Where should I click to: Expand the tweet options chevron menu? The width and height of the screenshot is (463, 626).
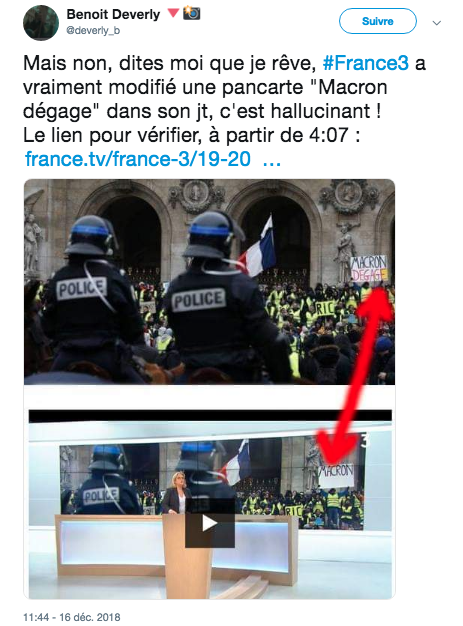click(437, 23)
